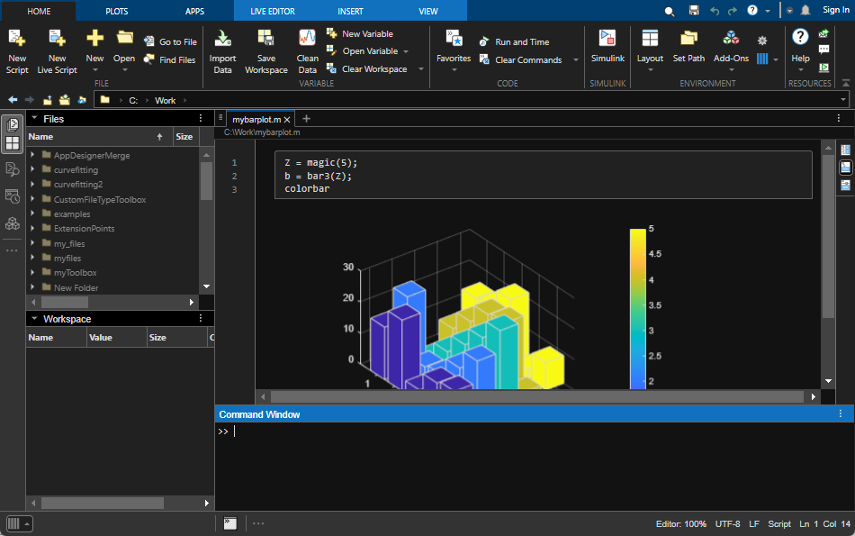Open the Favorites dropdown
Screen dimensions: 855x536
(453, 58)
